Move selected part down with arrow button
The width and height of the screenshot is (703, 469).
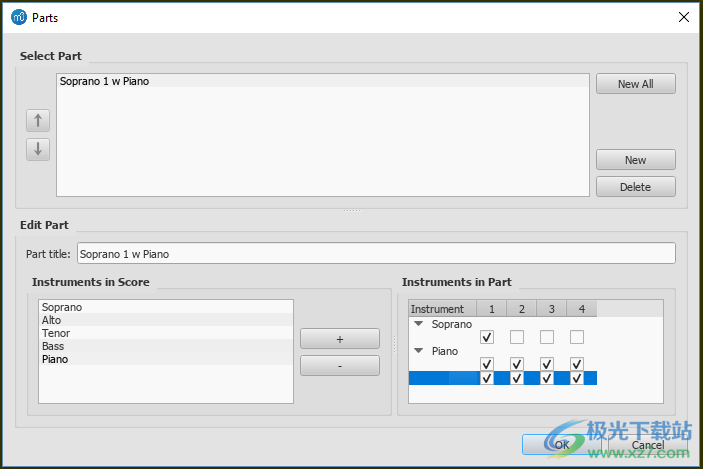pyautogui.click(x=38, y=149)
